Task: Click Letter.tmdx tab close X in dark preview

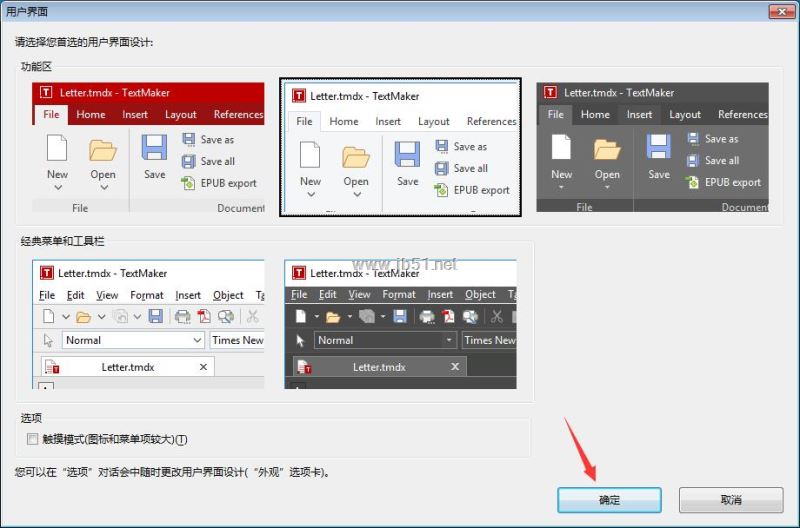Action: (x=455, y=366)
